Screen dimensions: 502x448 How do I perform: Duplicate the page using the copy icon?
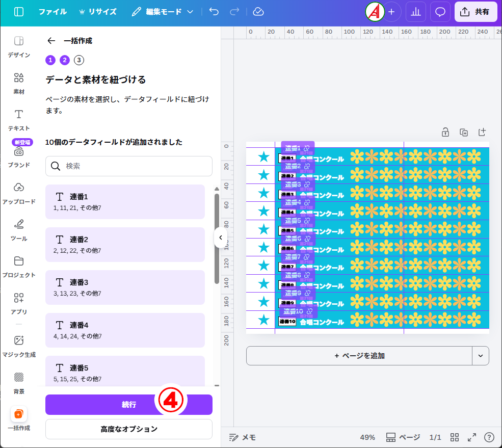[x=464, y=132]
